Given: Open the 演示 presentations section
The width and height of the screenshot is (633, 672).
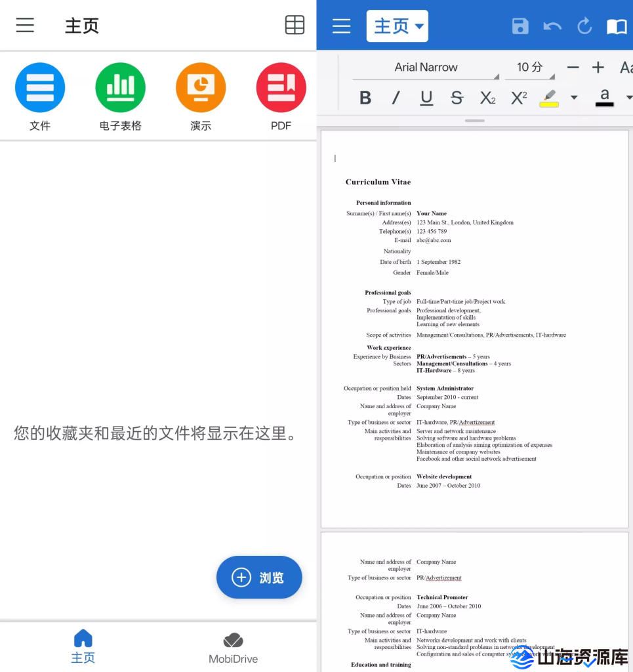Looking at the screenshot, I should [201, 87].
